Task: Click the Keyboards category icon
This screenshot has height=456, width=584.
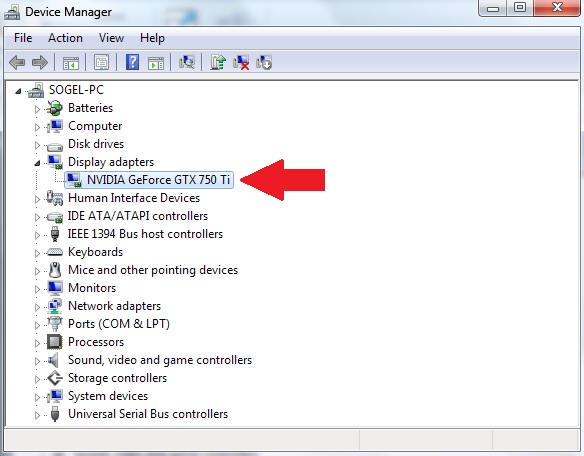Action: pyautogui.click(x=55, y=252)
